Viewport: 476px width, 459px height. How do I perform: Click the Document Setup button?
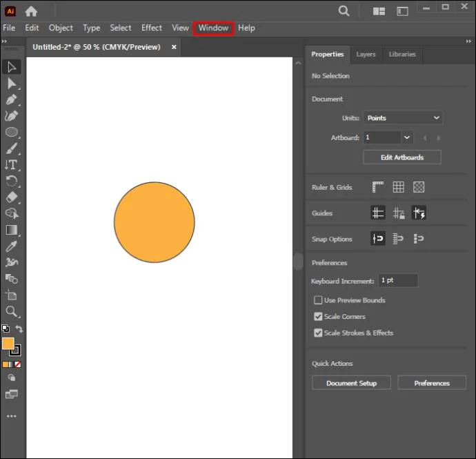[x=351, y=383]
